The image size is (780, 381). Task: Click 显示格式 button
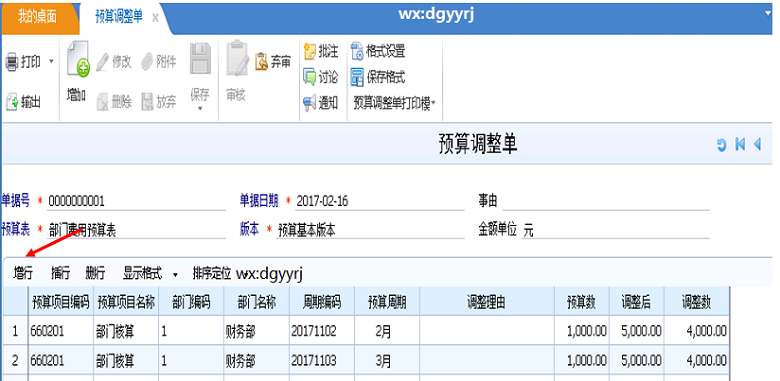pos(143,273)
